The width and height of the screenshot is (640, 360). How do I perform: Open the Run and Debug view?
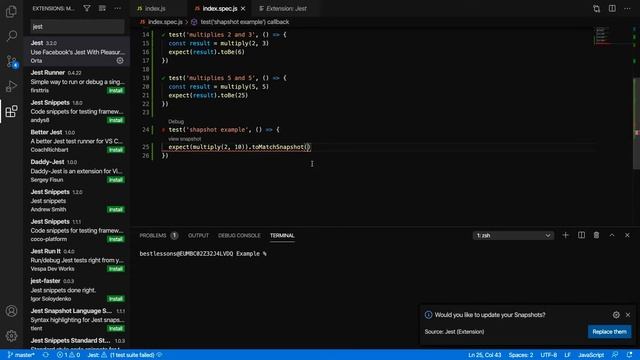coord(11,86)
